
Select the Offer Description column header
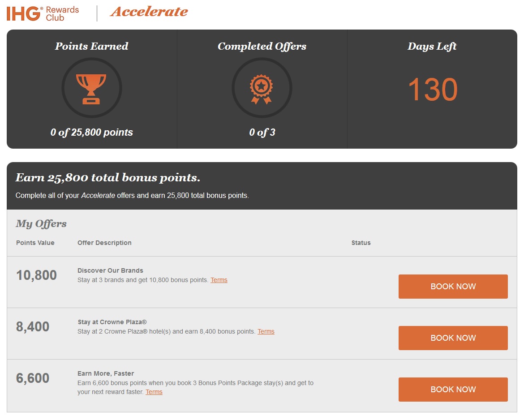(x=105, y=243)
